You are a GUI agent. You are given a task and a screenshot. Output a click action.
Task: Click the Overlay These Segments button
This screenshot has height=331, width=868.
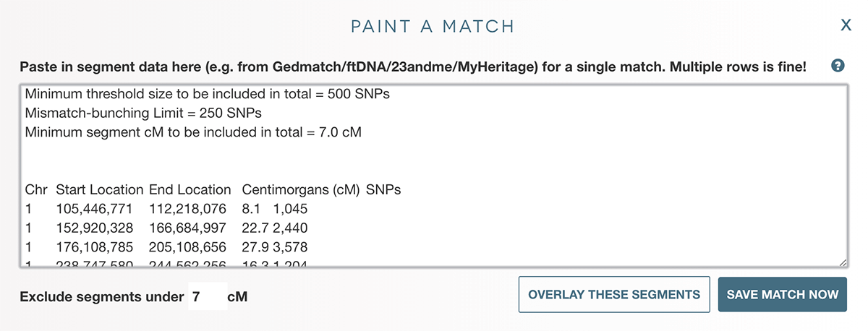tap(614, 295)
